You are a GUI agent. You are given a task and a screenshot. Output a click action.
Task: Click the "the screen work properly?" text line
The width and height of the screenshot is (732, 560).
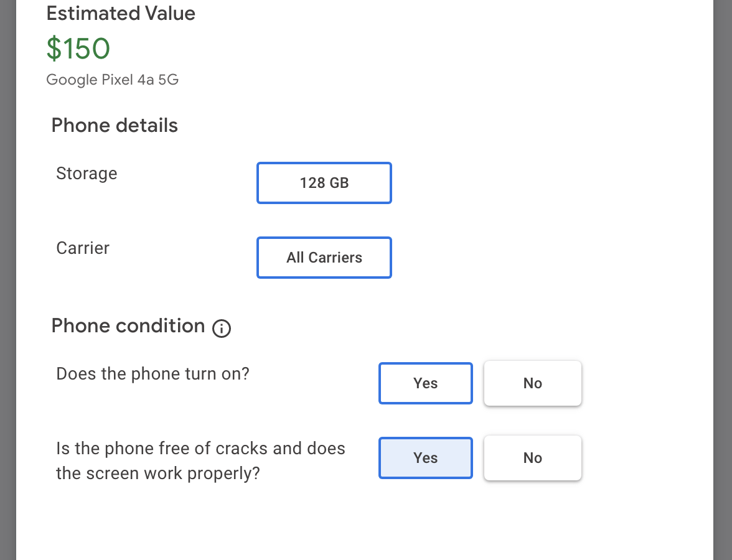pos(158,474)
